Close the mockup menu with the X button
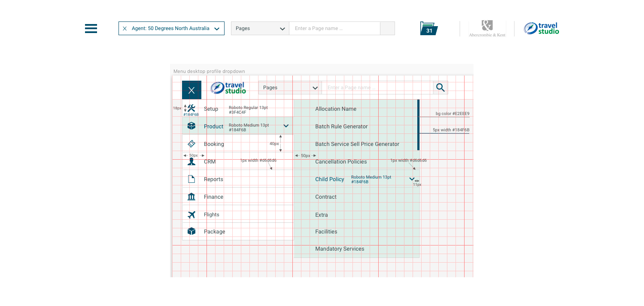The width and height of the screenshot is (644, 306). (x=191, y=90)
